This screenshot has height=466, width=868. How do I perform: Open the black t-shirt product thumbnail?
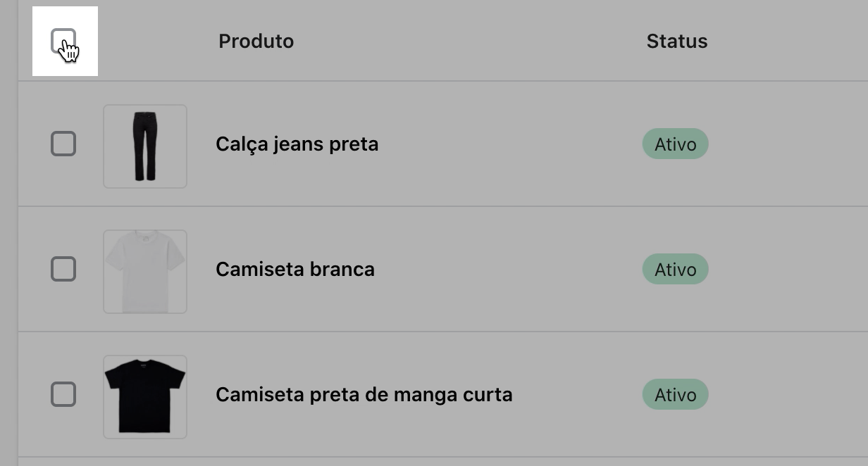pyautogui.click(x=145, y=397)
